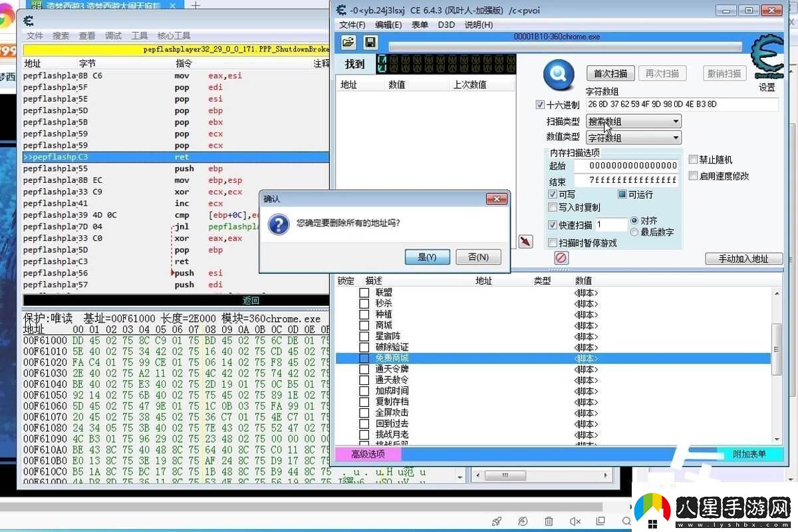Click the 撤销扫描 button
Viewport: 798px width, 532px height.
pyautogui.click(x=725, y=73)
